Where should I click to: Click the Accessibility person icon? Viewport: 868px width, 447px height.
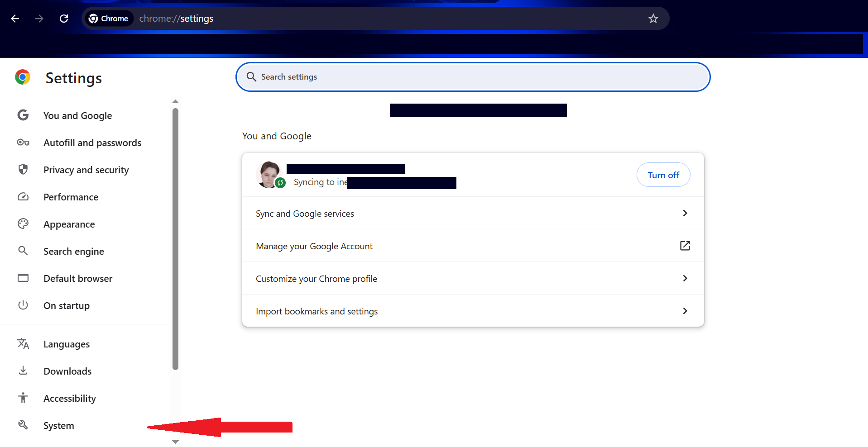point(23,398)
